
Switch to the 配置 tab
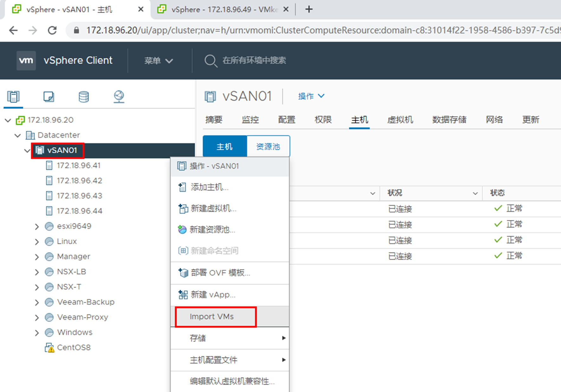287,120
